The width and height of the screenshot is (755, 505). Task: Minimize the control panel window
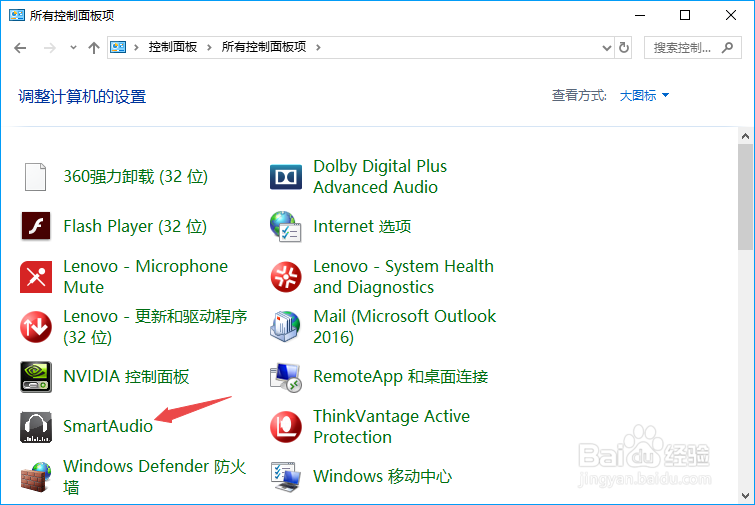click(x=640, y=15)
